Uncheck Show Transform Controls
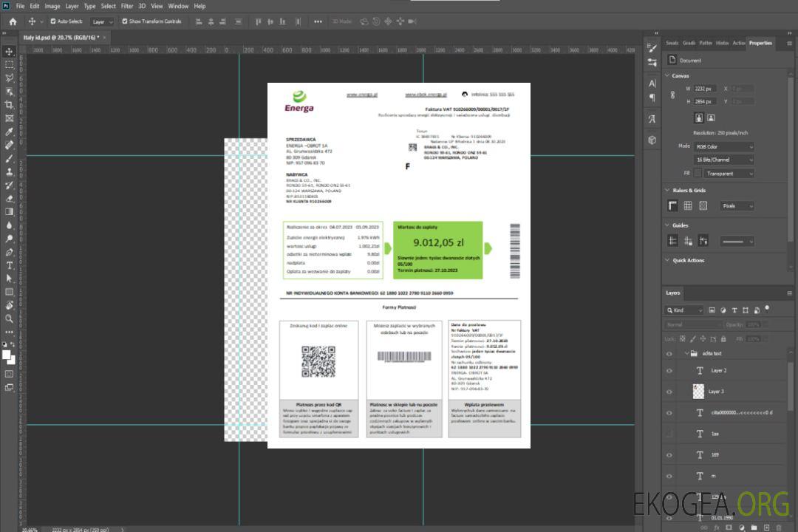 125,21
